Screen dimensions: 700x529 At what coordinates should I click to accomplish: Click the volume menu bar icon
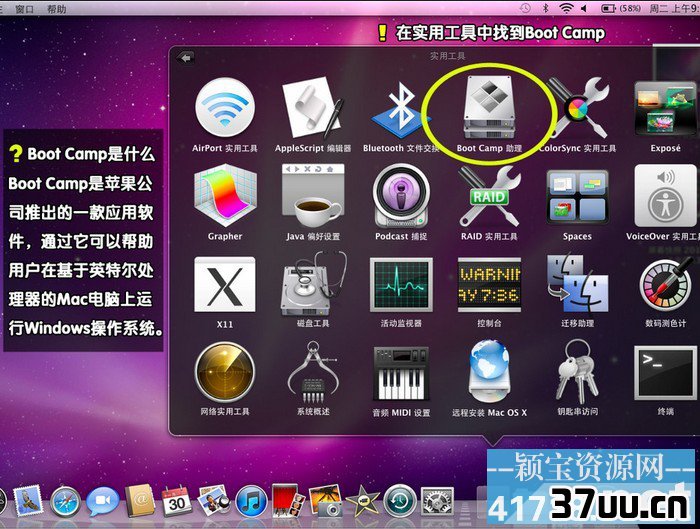583,8
